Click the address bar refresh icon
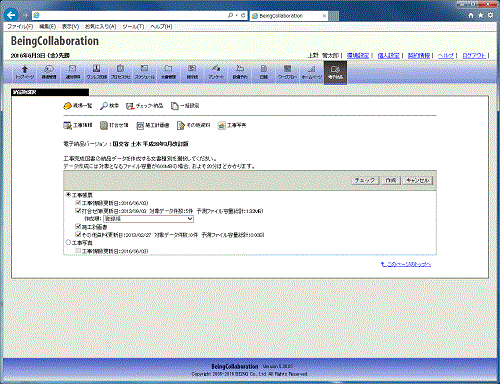This screenshot has height=384, width=500. [243, 15]
